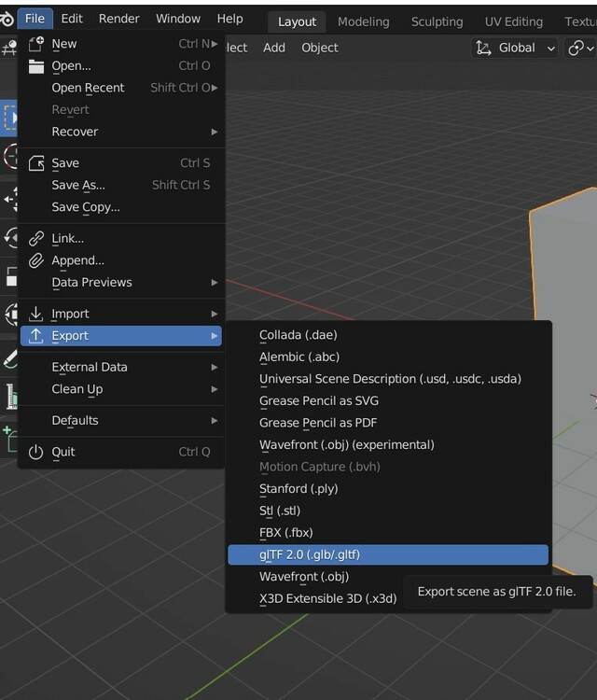597x700 pixels.
Task: Click the Quit power icon
Action: pos(36,452)
